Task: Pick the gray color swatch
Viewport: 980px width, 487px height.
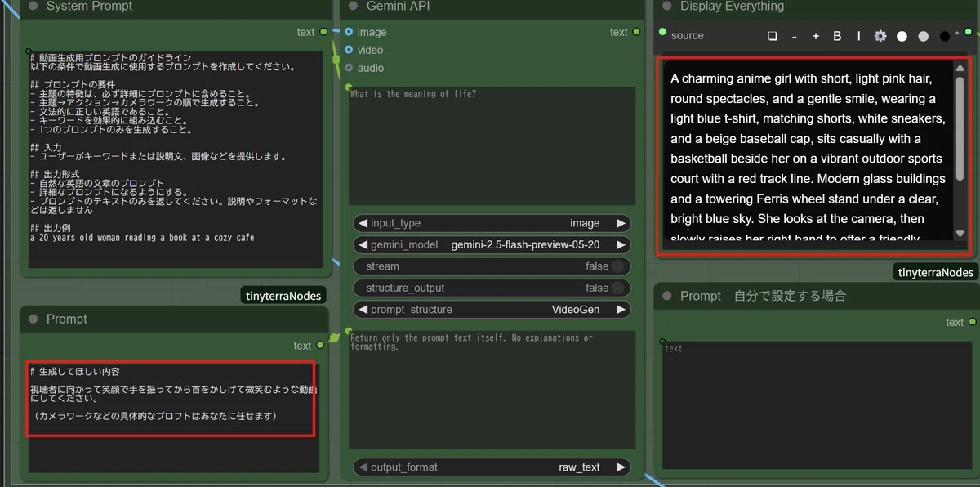Action: pyautogui.click(x=923, y=36)
